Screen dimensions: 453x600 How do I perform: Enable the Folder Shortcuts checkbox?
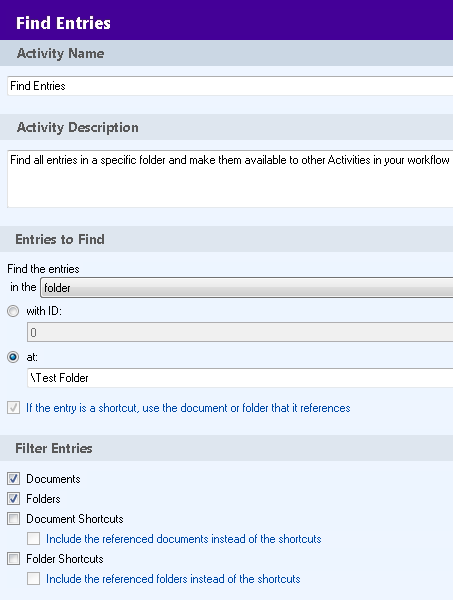pyautogui.click(x=13, y=559)
